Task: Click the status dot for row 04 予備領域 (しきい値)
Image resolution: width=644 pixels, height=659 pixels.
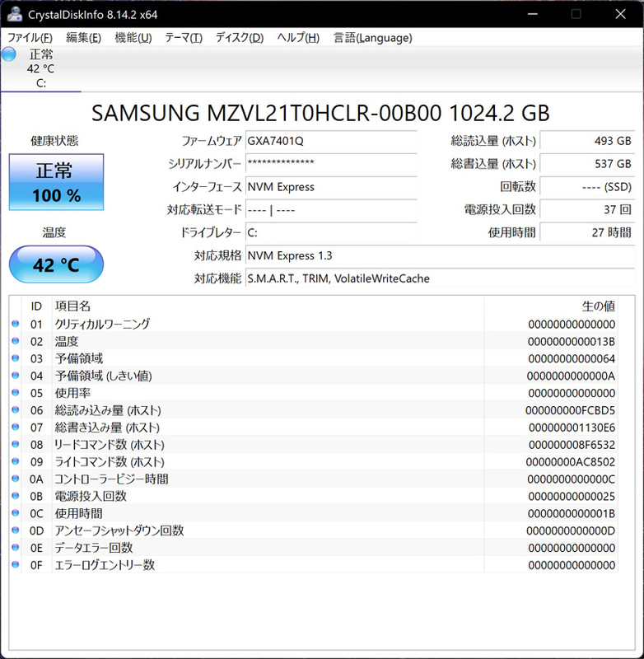Action: point(16,376)
